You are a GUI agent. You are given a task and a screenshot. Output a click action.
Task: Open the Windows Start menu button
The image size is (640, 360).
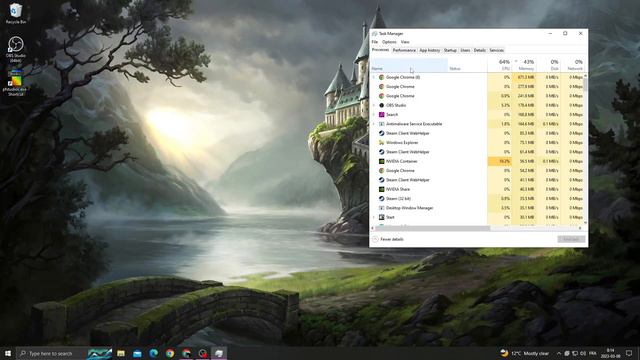[x=7, y=353]
